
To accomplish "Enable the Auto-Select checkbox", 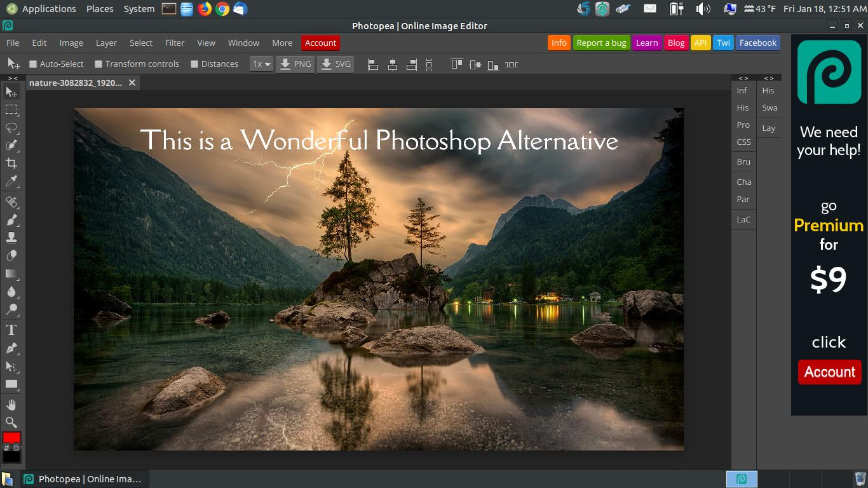I will point(32,64).
